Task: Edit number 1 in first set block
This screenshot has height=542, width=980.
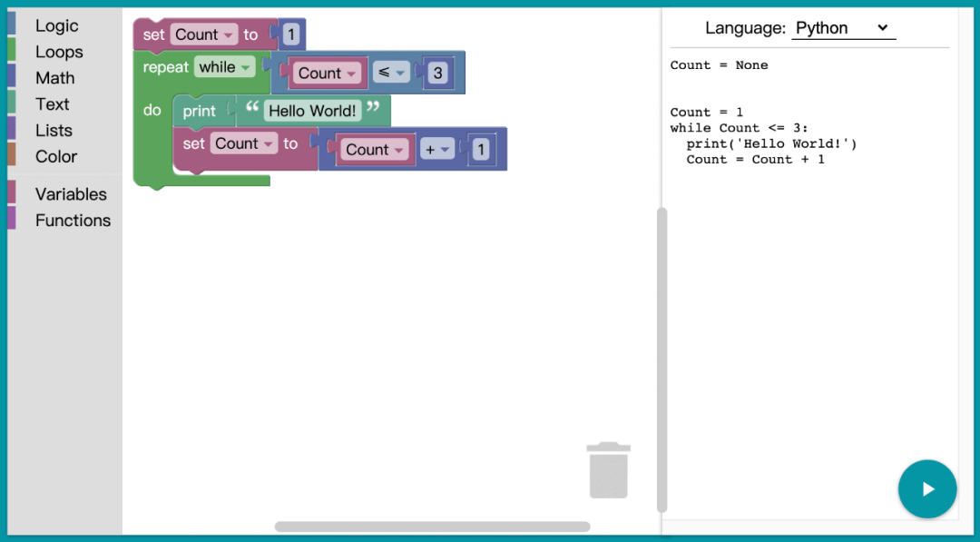Action: [290, 34]
